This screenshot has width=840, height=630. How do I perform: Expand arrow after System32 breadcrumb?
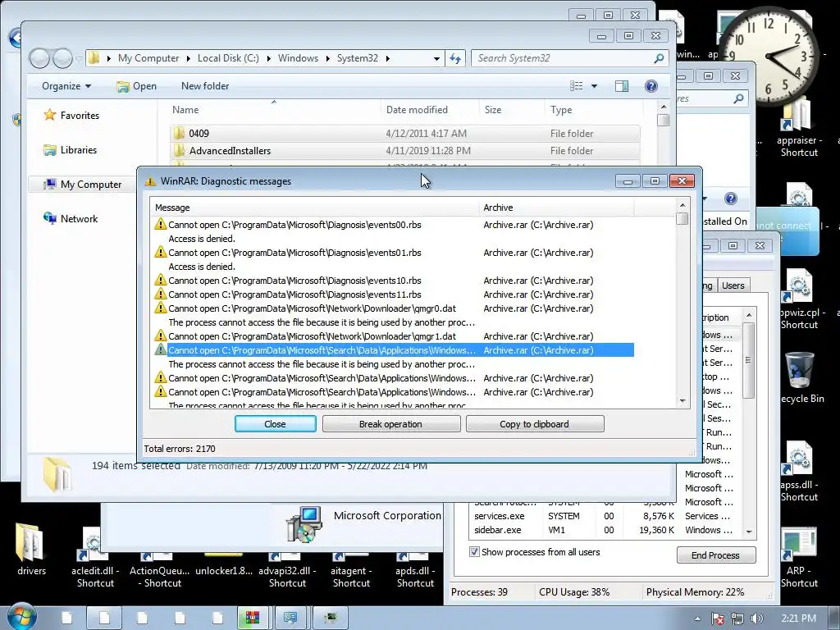point(387,58)
